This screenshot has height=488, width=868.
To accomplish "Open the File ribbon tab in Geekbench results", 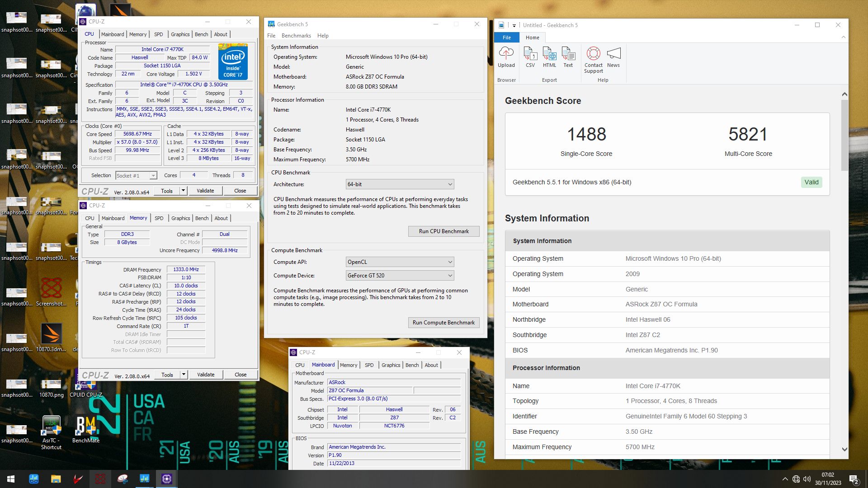I will coord(507,38).
